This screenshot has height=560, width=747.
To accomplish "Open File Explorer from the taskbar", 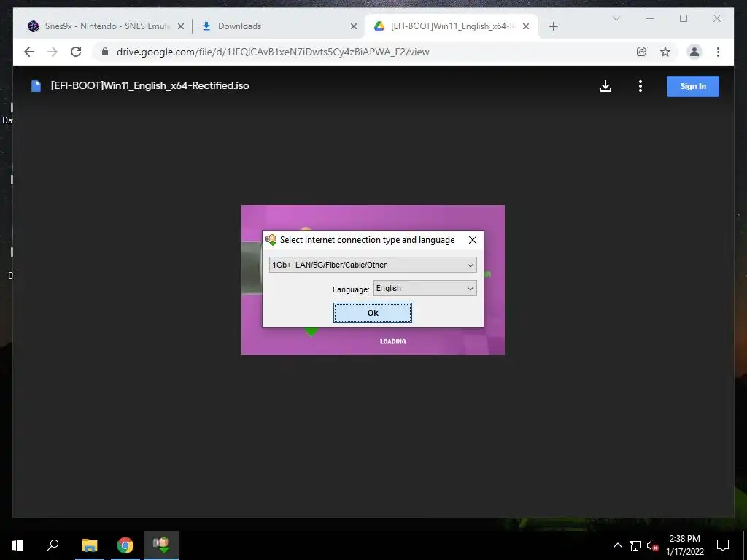I will pos(89,545).
